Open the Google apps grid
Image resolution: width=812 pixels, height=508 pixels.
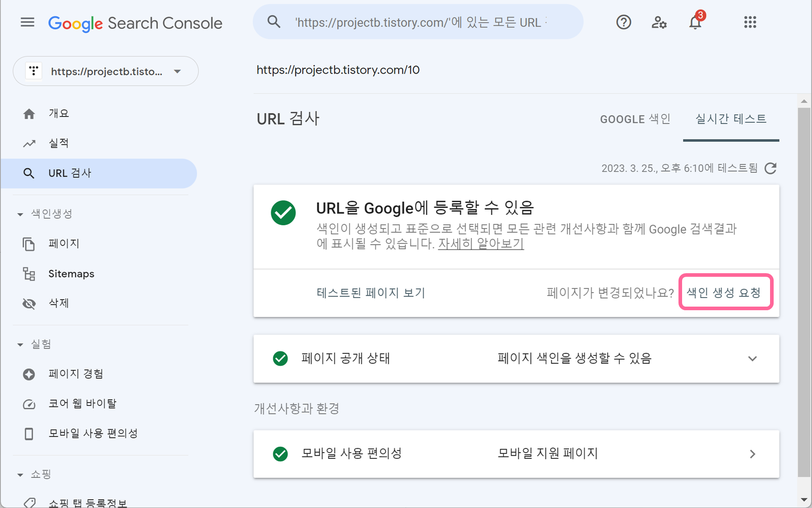(750, 22)
